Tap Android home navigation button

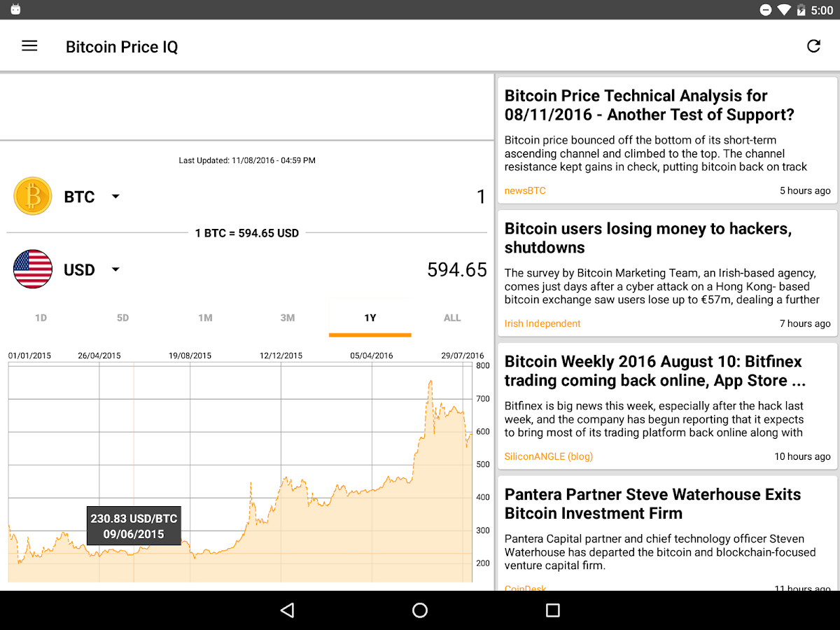coord(420,610)
